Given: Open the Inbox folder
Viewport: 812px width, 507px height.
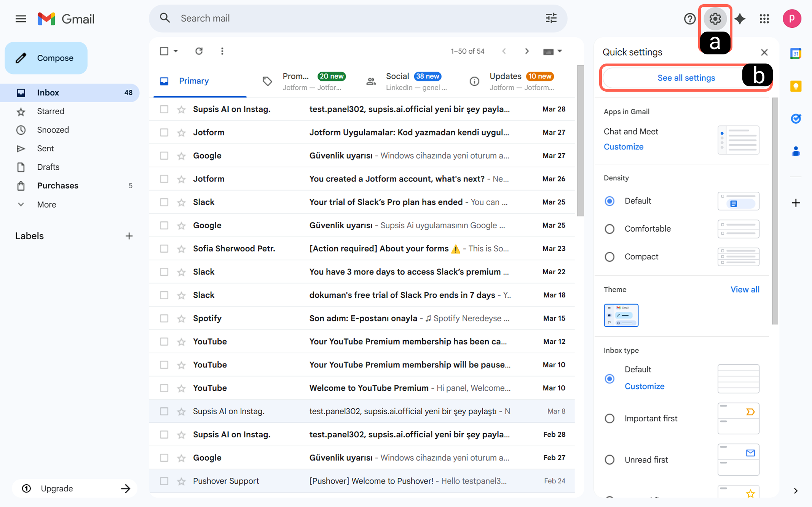Looking at the screenshot, I should 70,93.
